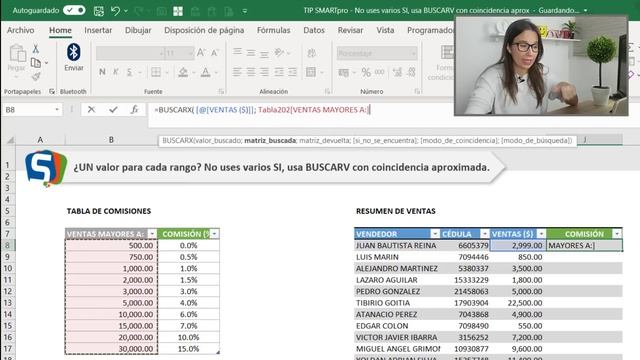Viewport: 640px width, 360px height.
Task: Open the Archivo menu
Action: (20, 30)
